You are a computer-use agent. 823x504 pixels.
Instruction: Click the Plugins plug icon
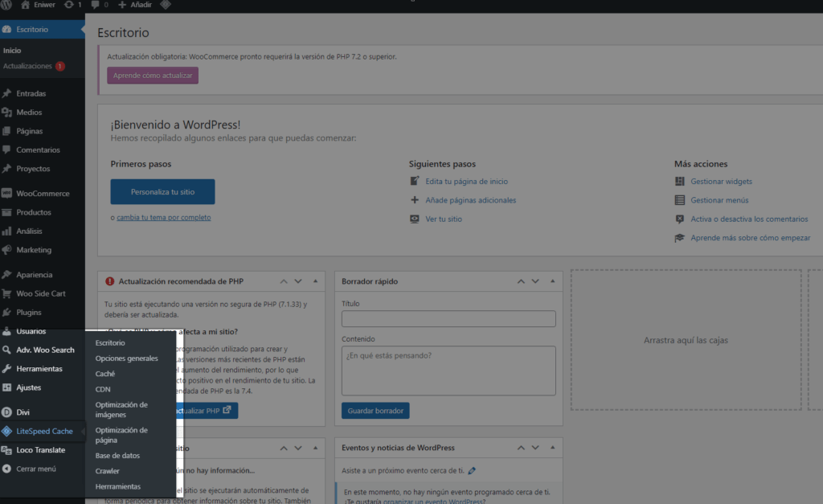pos(6,313)
